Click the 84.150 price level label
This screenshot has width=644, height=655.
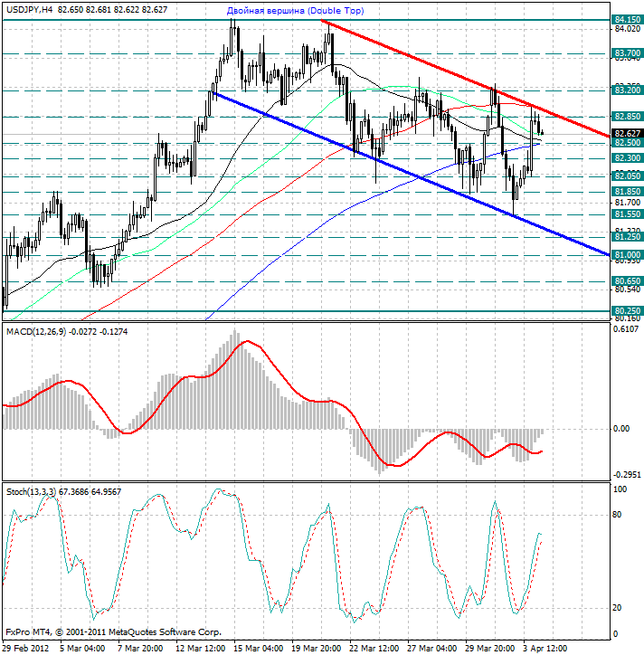(x=628, y=20)
